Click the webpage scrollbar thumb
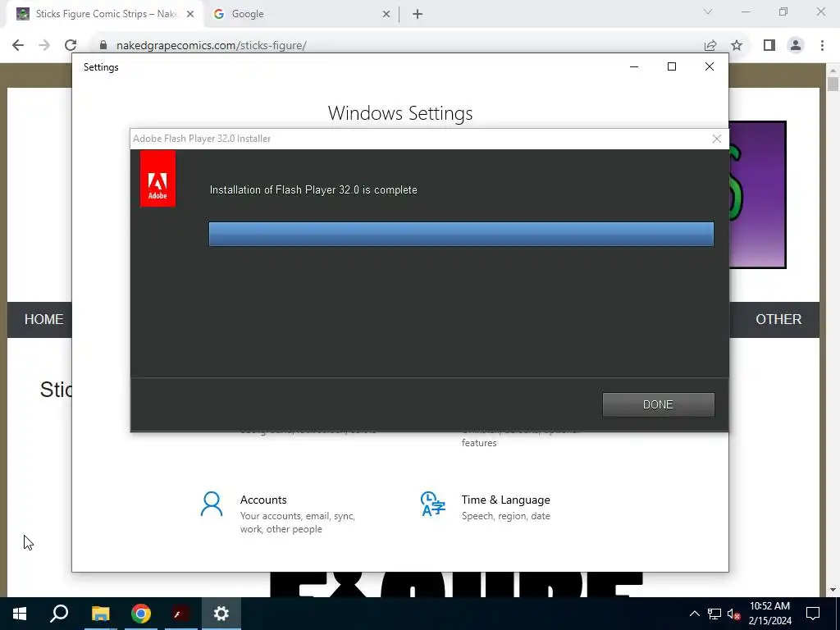This screenshot has width=840, height=630. [x=833, y=84]
